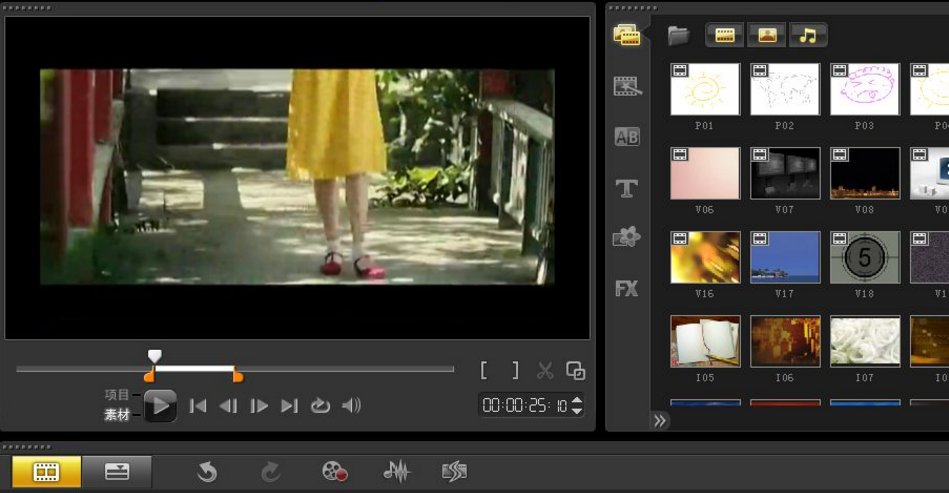Screen dimensions: 949x493
Task: Open the Sound Mixer waveform icon
Action: [x=396, y=472]
